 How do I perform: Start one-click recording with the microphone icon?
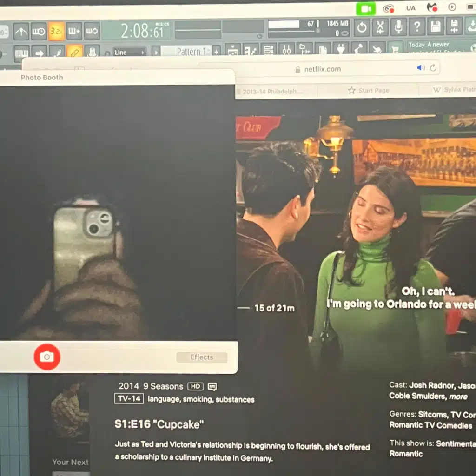(398, 27)
